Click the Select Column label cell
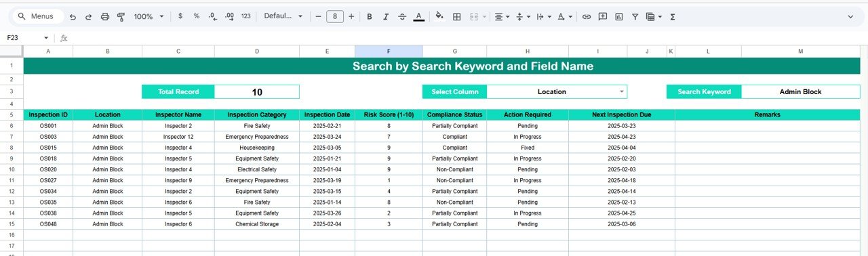The width and height of the screenshot is (868, 256). (454, 91)
